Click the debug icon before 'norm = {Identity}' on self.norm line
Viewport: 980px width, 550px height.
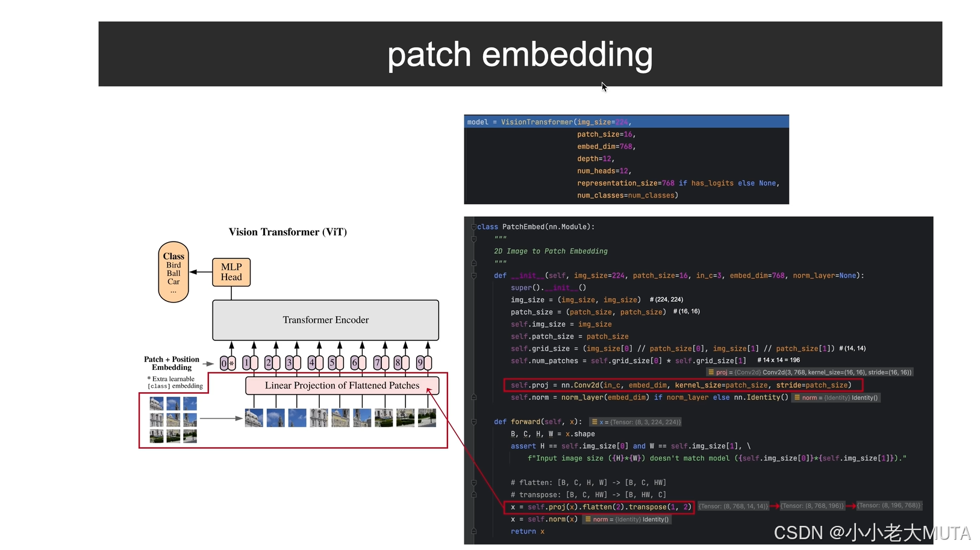click(x=797, y=398)
